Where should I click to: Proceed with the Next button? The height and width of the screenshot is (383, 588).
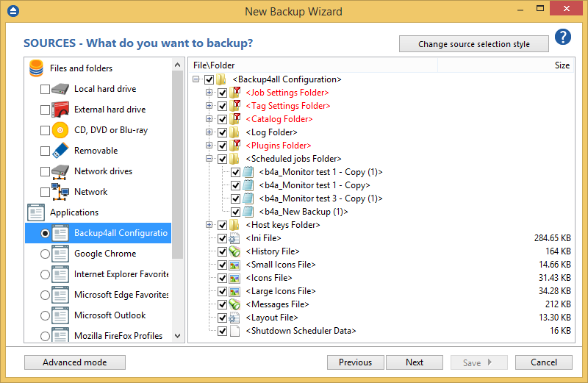click(x=415, y=362)
